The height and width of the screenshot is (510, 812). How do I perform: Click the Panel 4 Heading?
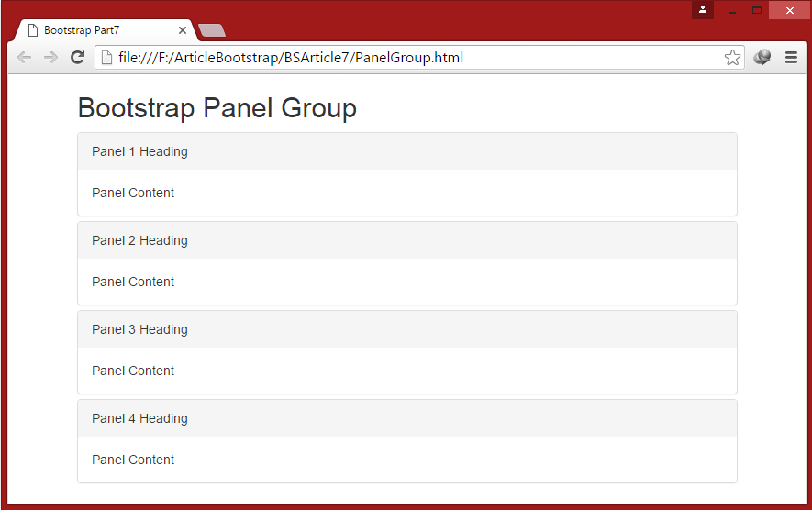139,418
